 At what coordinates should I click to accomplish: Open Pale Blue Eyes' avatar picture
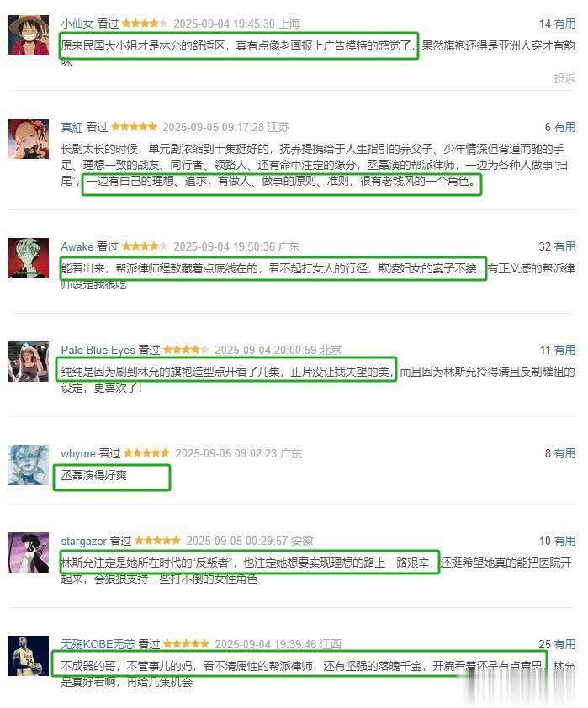pyautogui.click(x=29, y=362)
